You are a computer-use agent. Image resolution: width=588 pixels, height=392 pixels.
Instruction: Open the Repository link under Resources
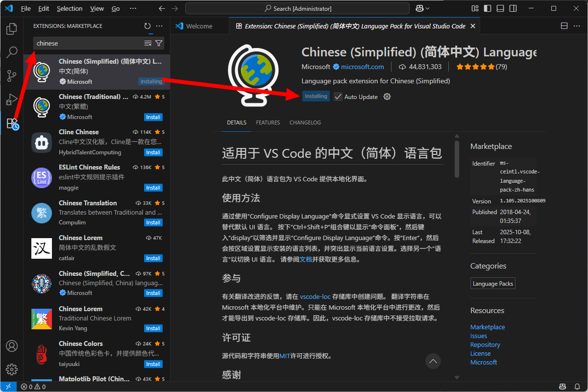pyautogui.click(x=485, y=344)
